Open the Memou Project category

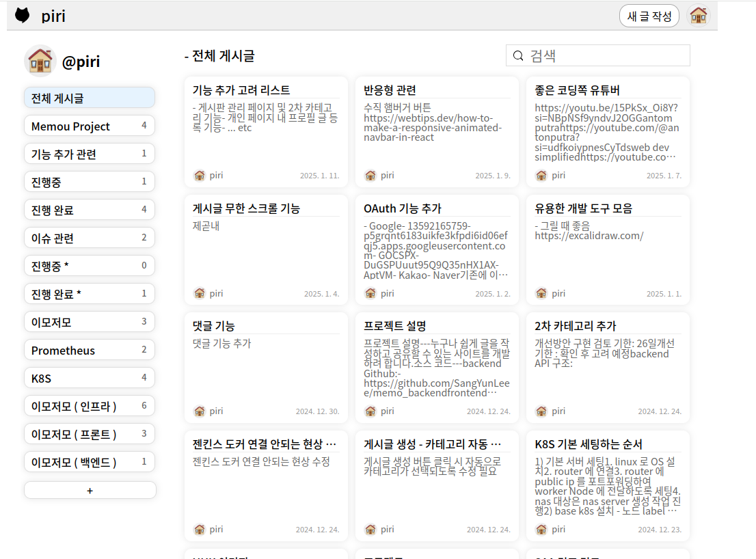(x=89, y=126)
